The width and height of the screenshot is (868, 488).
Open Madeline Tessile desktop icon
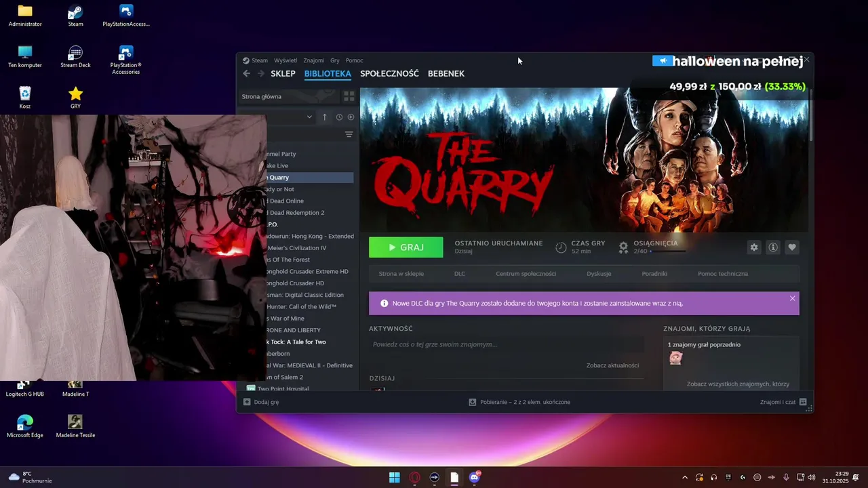[x=75, y=426]
